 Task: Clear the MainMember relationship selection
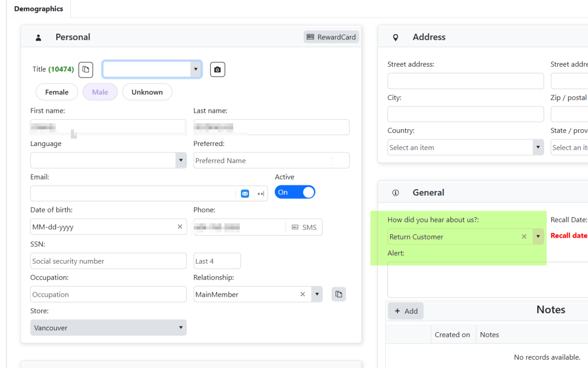(302, 294)
